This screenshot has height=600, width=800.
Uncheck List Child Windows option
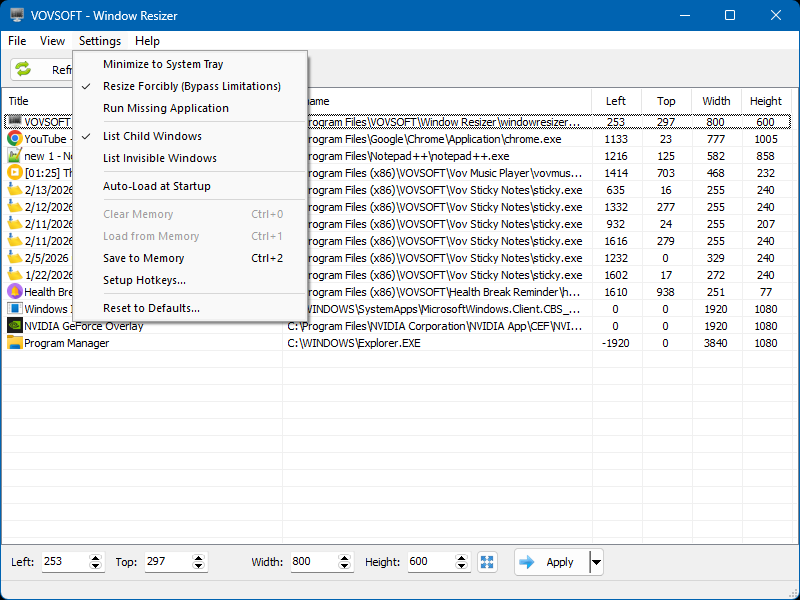pyautogui.click(x=152, y=136)
